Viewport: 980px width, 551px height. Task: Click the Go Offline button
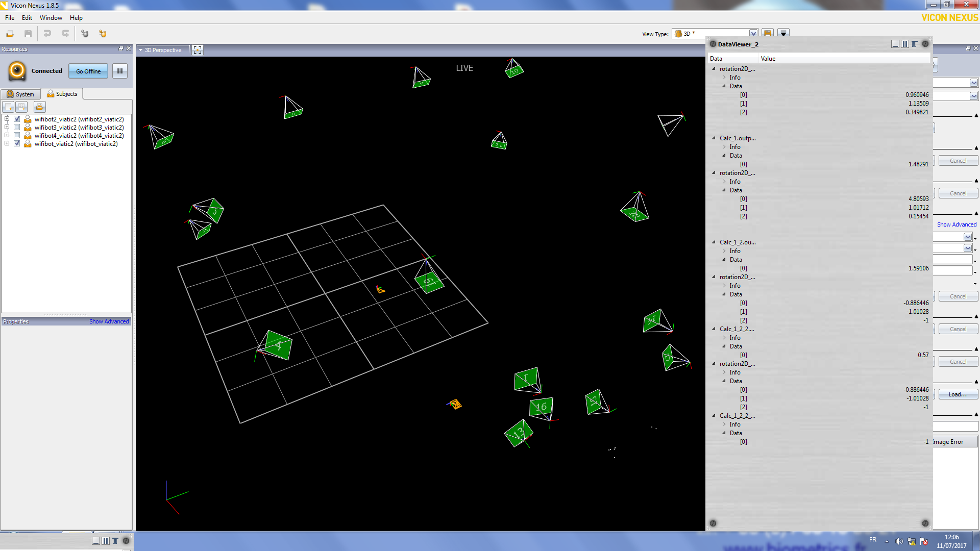[x=88, y=71]
